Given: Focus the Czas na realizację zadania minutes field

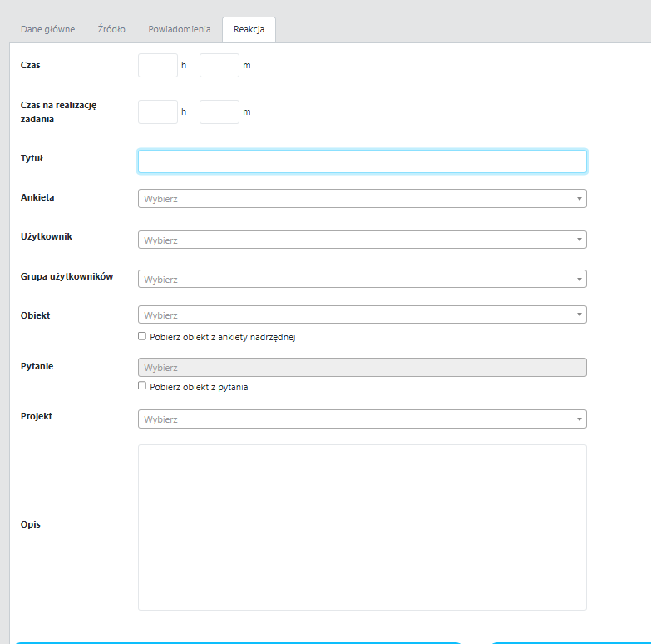Looking at the screenshot, I should pyautogui.click(x=219, y=111).
